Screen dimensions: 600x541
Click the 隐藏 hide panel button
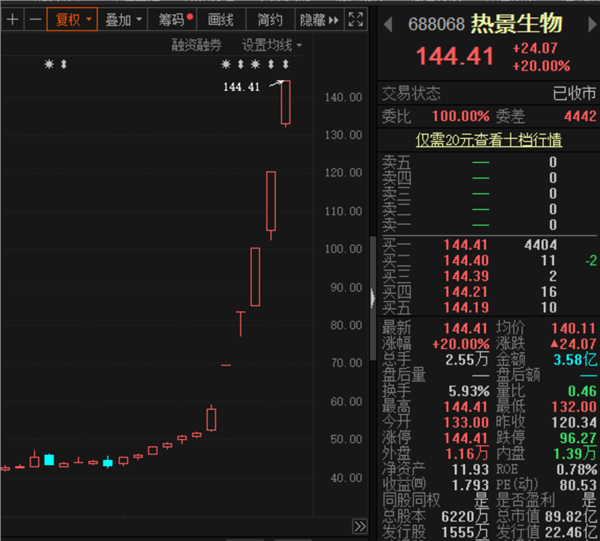tap(319, 19)
